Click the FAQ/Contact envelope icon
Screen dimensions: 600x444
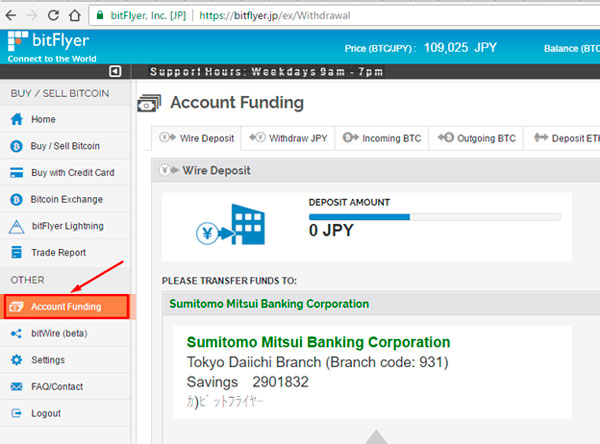[16, 387]
